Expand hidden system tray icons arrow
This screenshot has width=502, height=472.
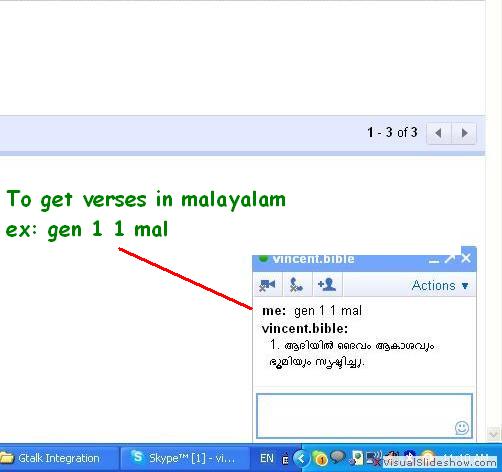(x=300, y=459)
